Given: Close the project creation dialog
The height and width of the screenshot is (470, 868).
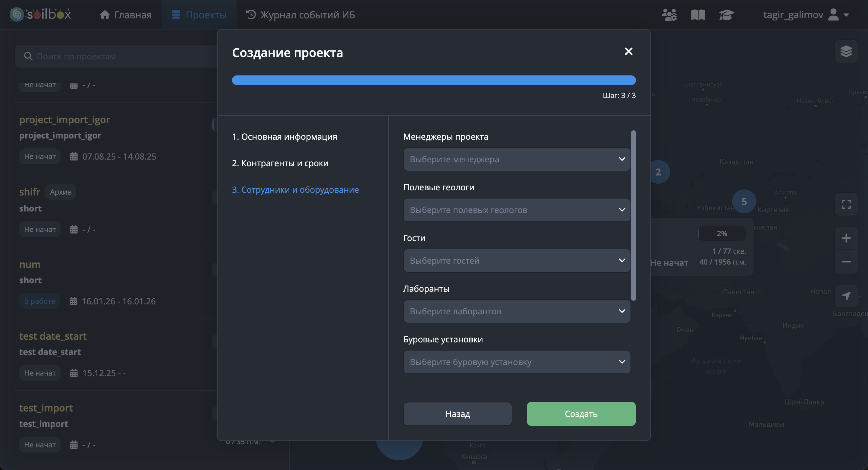Looking at the screenshot, I should tap(628, 51).
